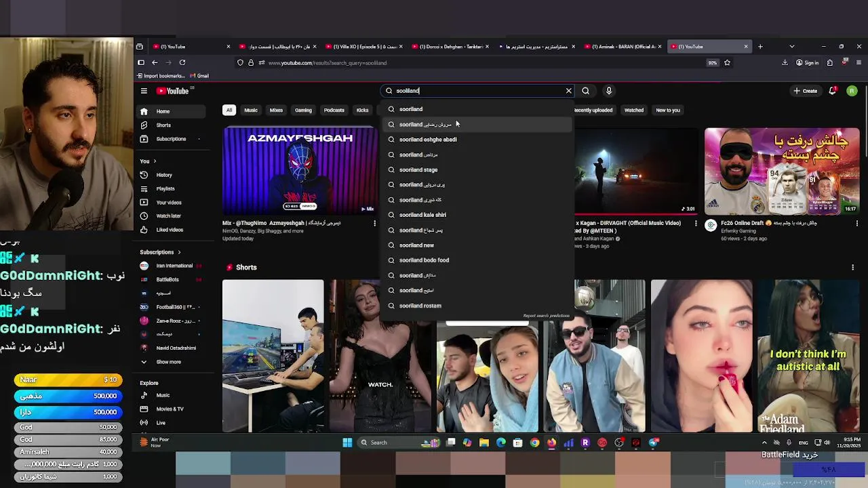Screen dimensions: 868x488
Task: Open Shorts shelf more options menu
Action: [x=852, y=268]
